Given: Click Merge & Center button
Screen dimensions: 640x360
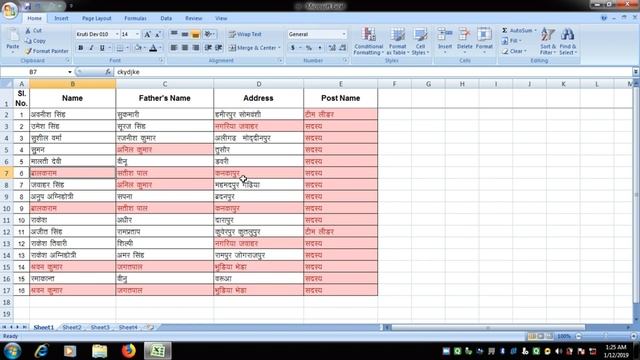Looking at the screenshot, I should point(252,48).
